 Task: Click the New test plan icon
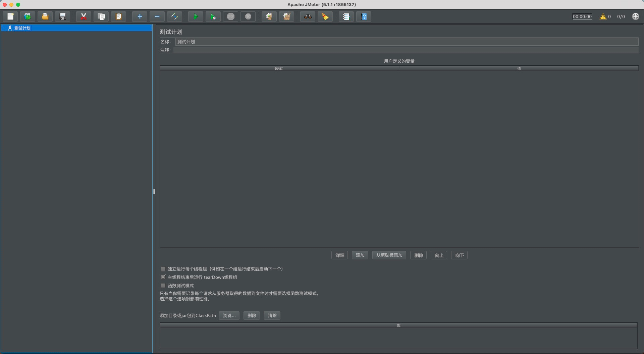(10, 16)
